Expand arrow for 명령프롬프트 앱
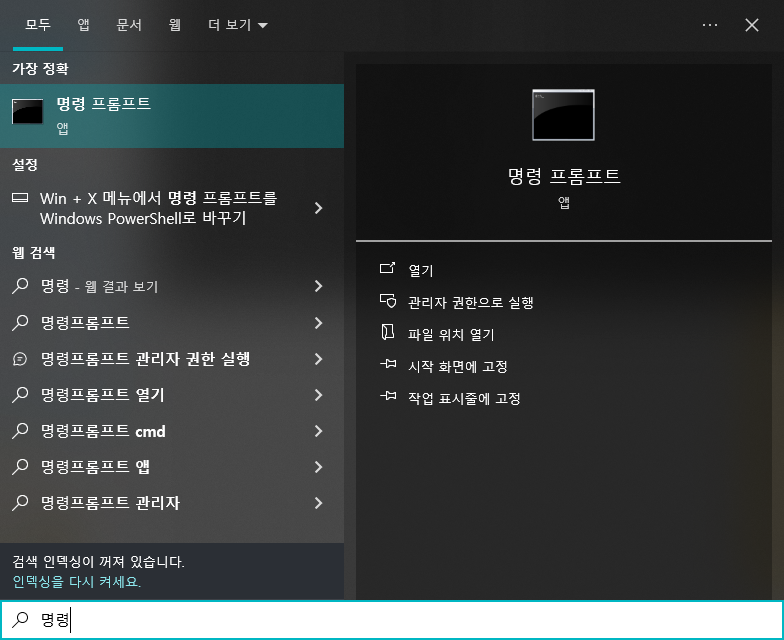The width and height of the screenshot is (784, 640). pyautogui.click(x=318, y=466)
